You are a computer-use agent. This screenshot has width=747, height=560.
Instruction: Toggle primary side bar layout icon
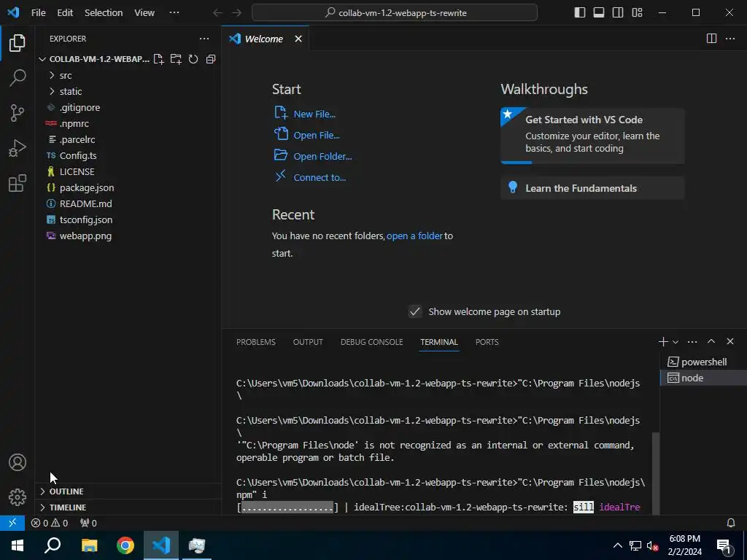tap(580, 12)
